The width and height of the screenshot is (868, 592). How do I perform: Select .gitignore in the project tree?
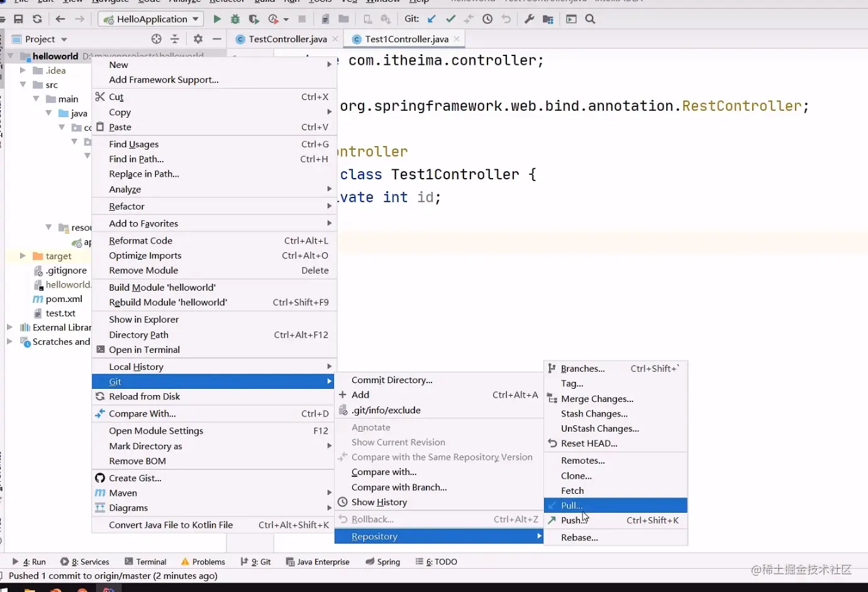66,271
